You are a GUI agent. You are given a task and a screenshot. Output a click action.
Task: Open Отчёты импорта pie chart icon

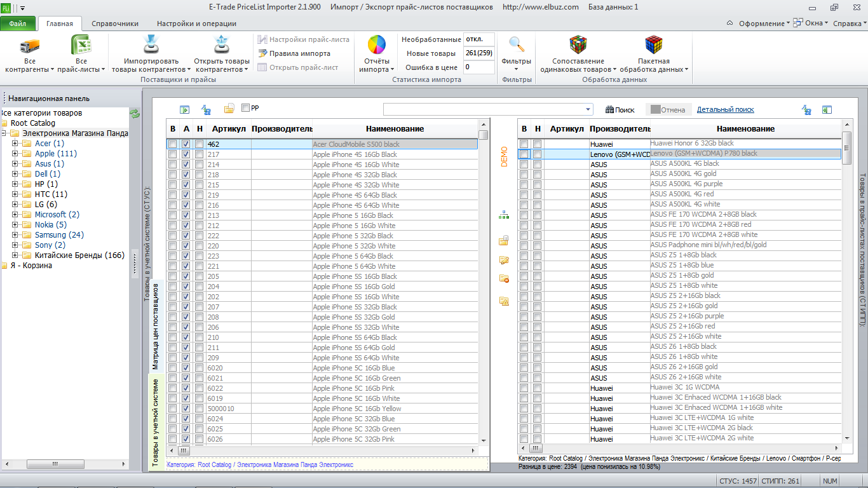point(377,45)
